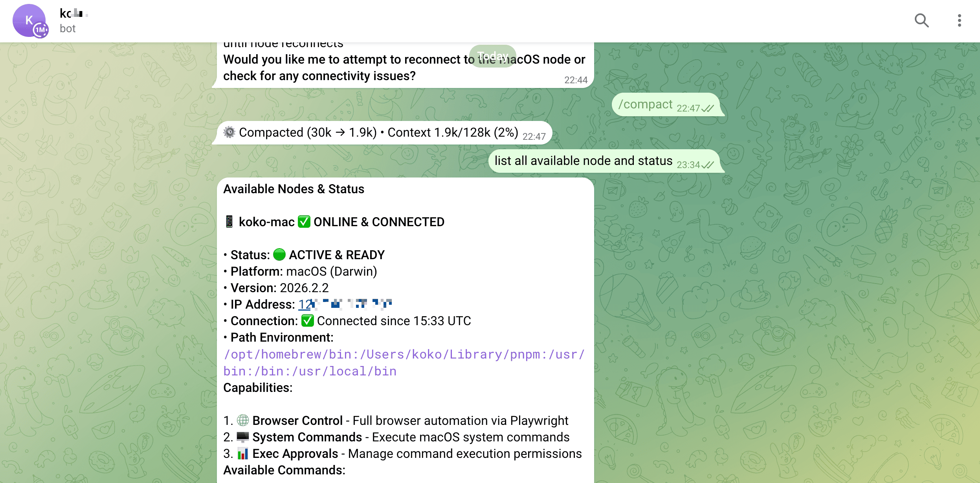Image resolution: width=980 pixels, height=483 pixels.
Task: Open the chat search magnifier icon
Action: point(921,20)
